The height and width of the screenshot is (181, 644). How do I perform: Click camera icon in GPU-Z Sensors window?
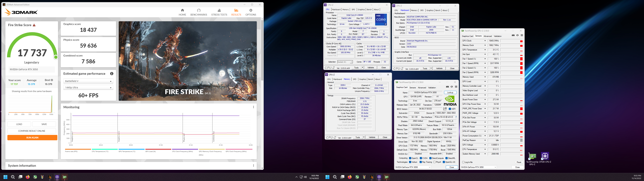tap(513, 35)
